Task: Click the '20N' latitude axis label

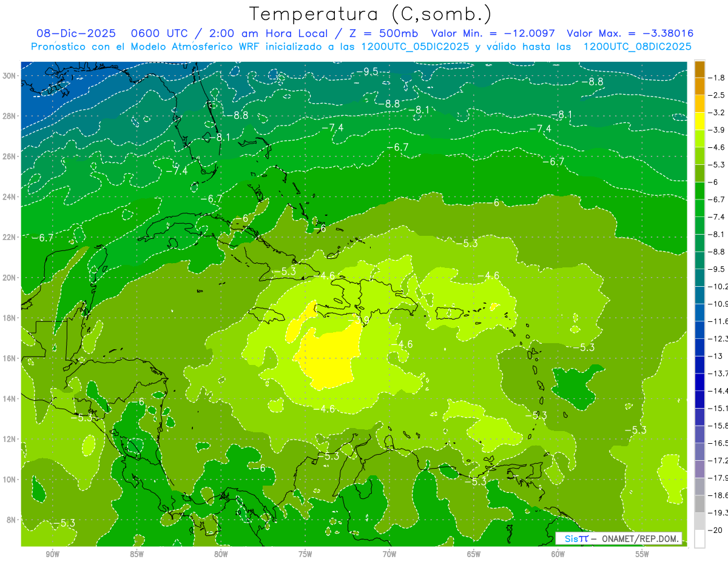Action: 9,278
